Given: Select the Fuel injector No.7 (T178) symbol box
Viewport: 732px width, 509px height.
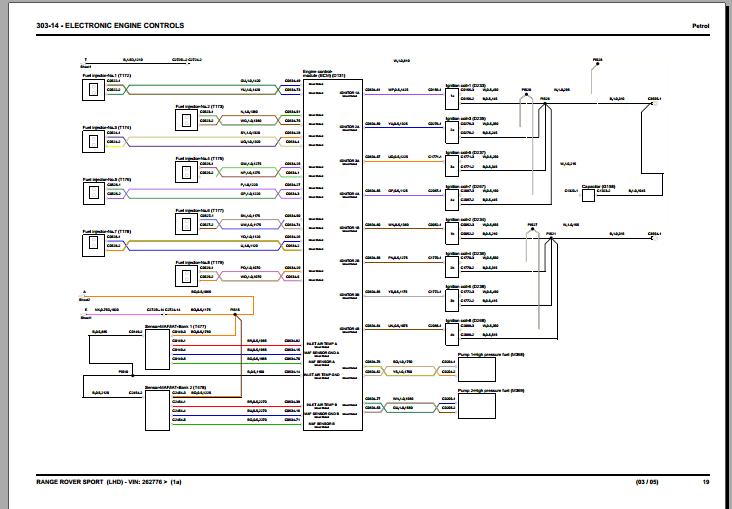Looking at the screenshot, I should click(93, 245).
